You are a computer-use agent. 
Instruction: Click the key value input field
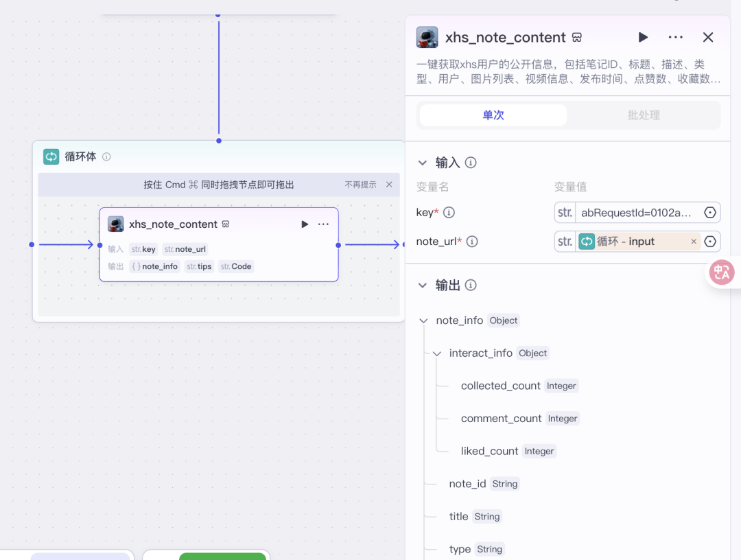636,213
